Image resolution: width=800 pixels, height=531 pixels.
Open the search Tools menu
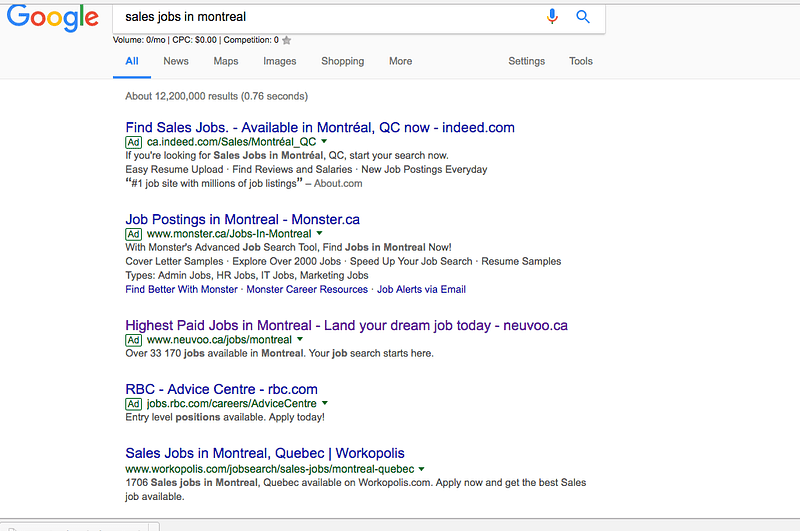coord(581,61)
